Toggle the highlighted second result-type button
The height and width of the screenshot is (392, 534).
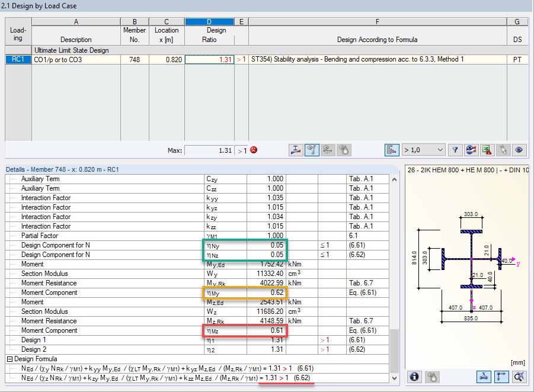tap(312, 150)
